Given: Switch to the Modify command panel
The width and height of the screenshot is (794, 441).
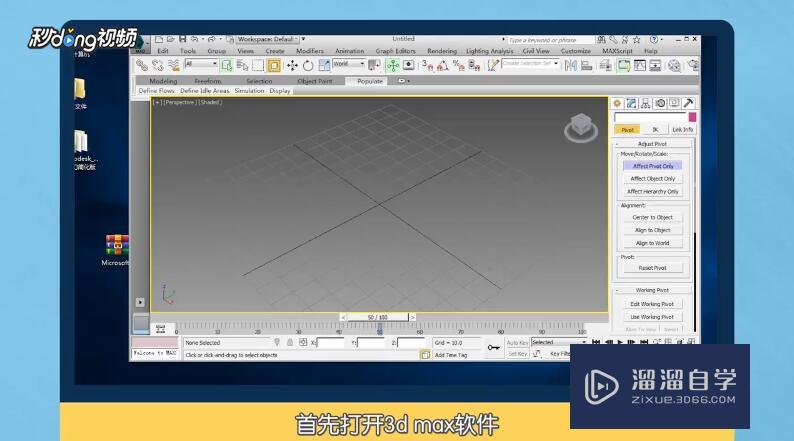Looking at the screenshot, I should click(x=631, y=103).
